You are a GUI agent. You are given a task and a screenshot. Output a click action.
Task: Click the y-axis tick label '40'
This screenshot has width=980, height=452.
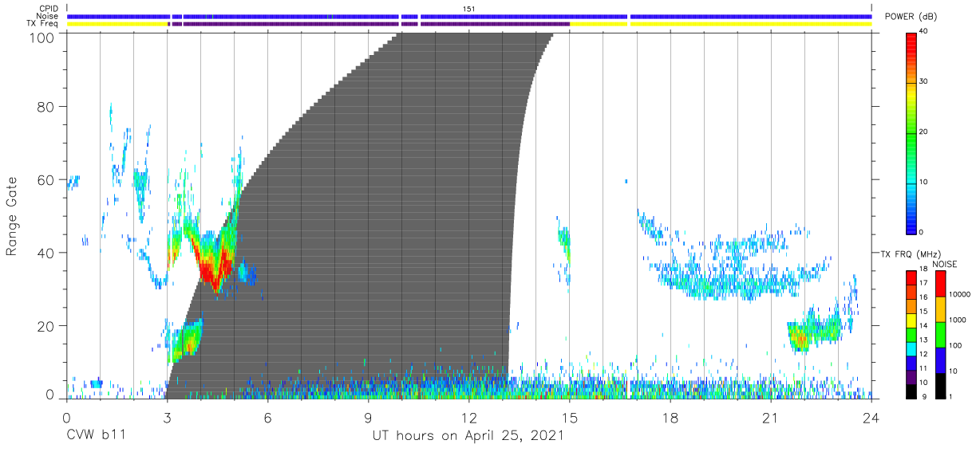coord(46,253)
